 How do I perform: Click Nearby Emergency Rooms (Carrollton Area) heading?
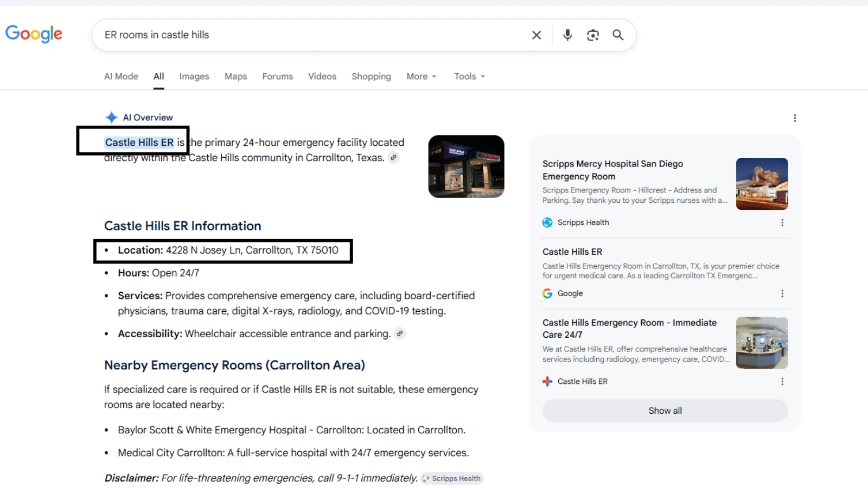tap(234, 365)
